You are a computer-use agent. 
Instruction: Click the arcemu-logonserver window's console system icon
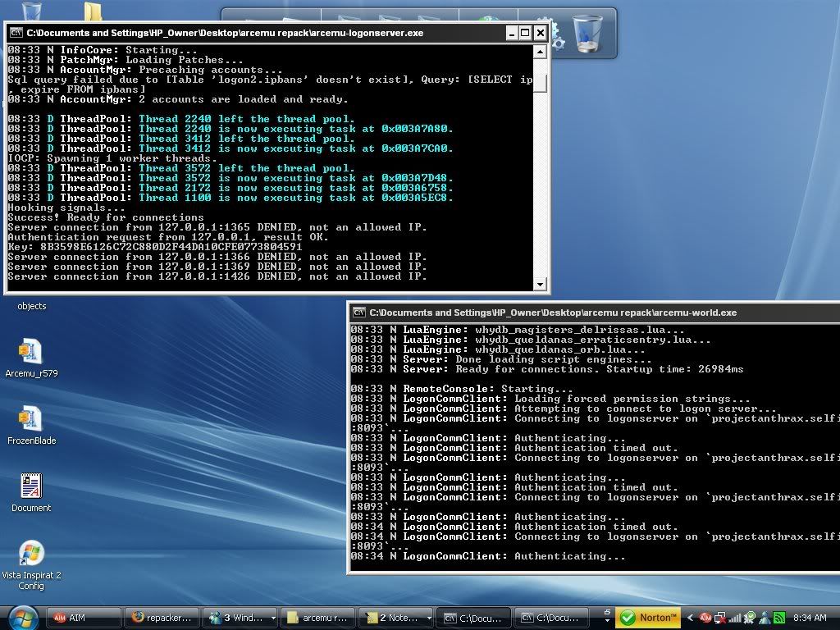[16, 33]
